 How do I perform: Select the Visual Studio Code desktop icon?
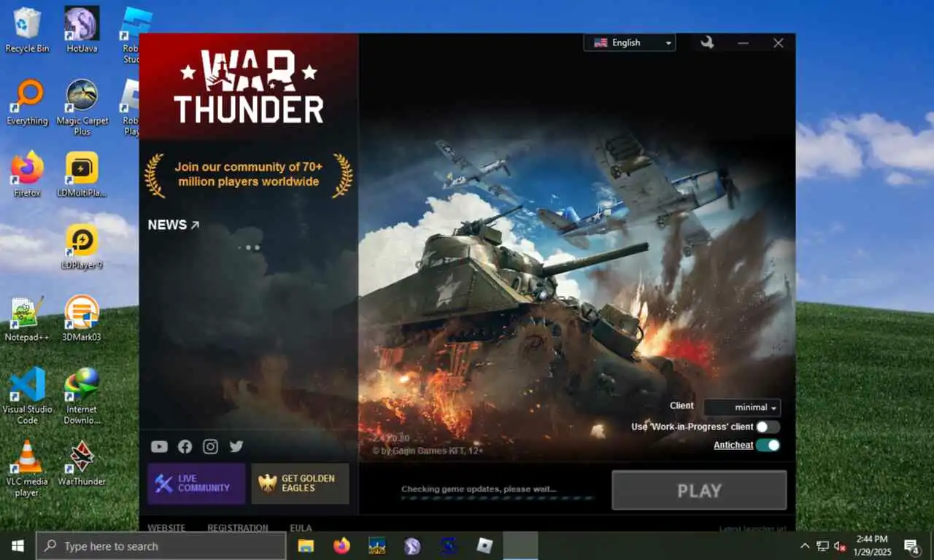coord(27,396)
